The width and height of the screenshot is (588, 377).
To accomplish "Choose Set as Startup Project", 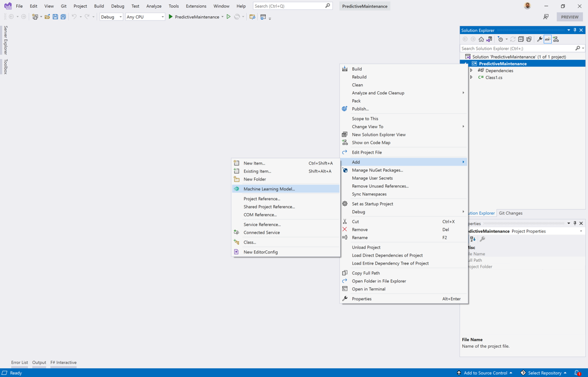I will pos(404,204).
